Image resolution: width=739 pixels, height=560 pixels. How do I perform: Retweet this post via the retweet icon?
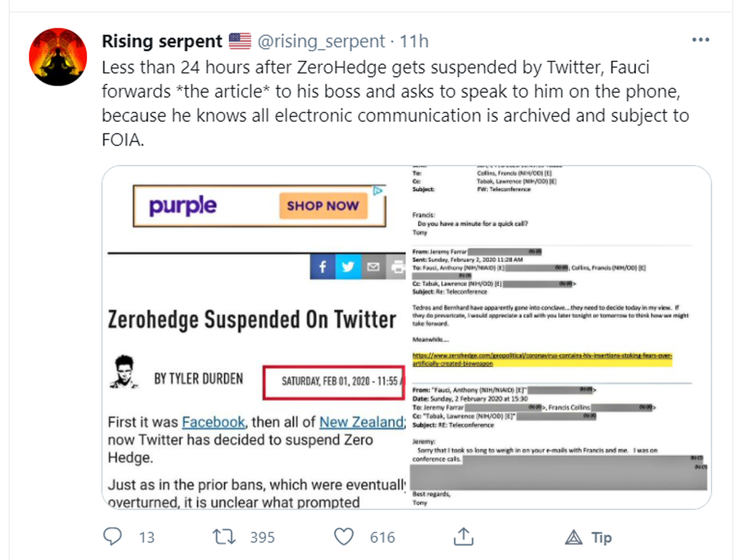click(x=224, y=537)
